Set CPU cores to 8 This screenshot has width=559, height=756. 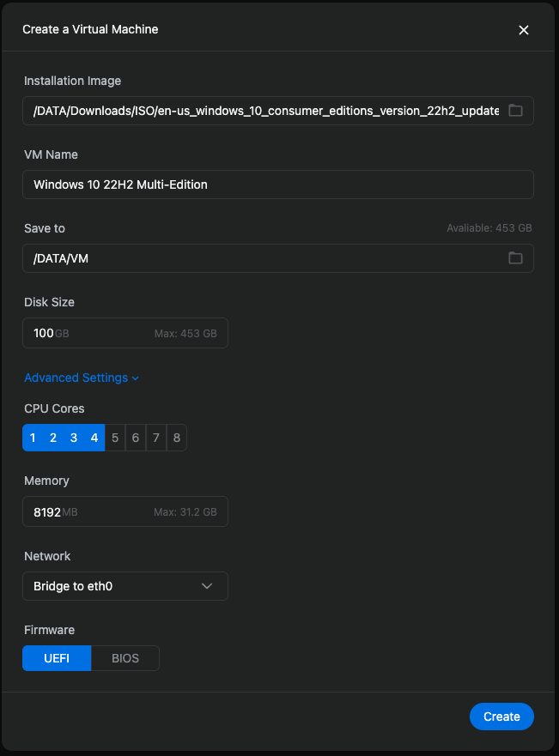[x=177, y=438]
